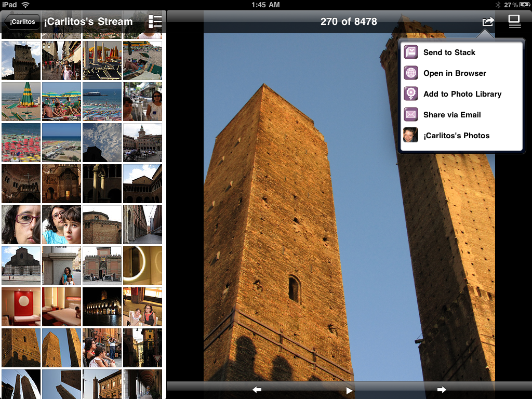Open the church interior with crucifix thumbnail

(x=21, y=183)
